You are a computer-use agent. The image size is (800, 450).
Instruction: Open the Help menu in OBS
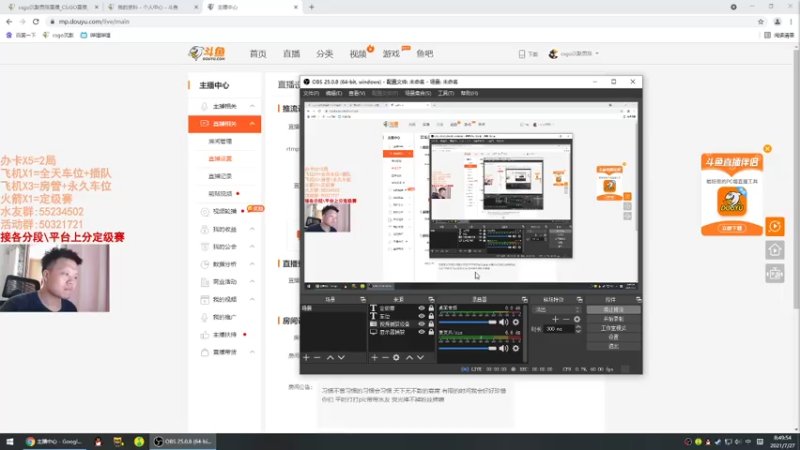pyautogui.click(x=469, y=93)
